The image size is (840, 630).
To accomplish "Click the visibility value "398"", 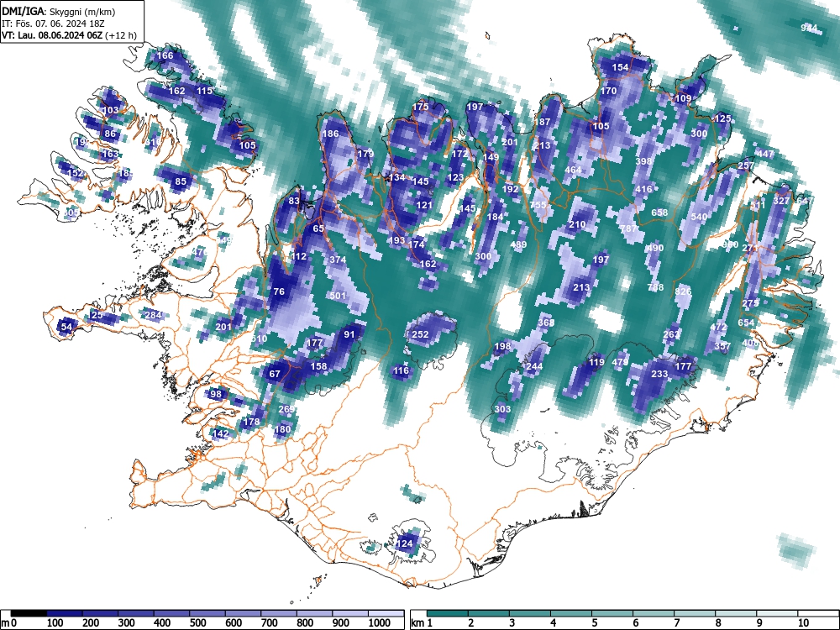I will tap(643, 161).
